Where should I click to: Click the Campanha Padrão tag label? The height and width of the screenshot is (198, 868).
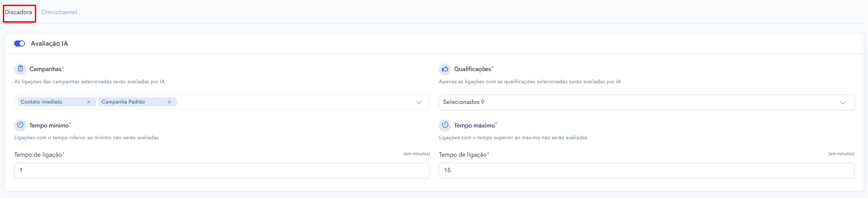click(x=123, y=102)
